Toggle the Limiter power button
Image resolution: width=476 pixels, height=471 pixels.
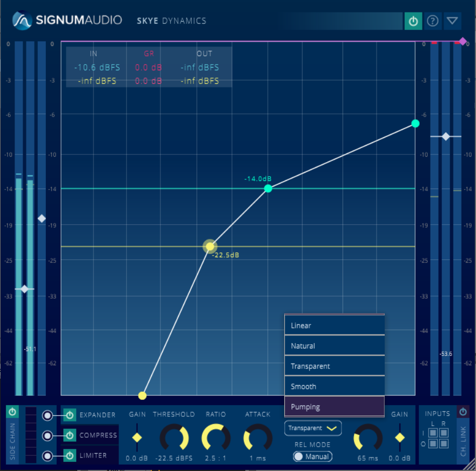coord(70,456)
